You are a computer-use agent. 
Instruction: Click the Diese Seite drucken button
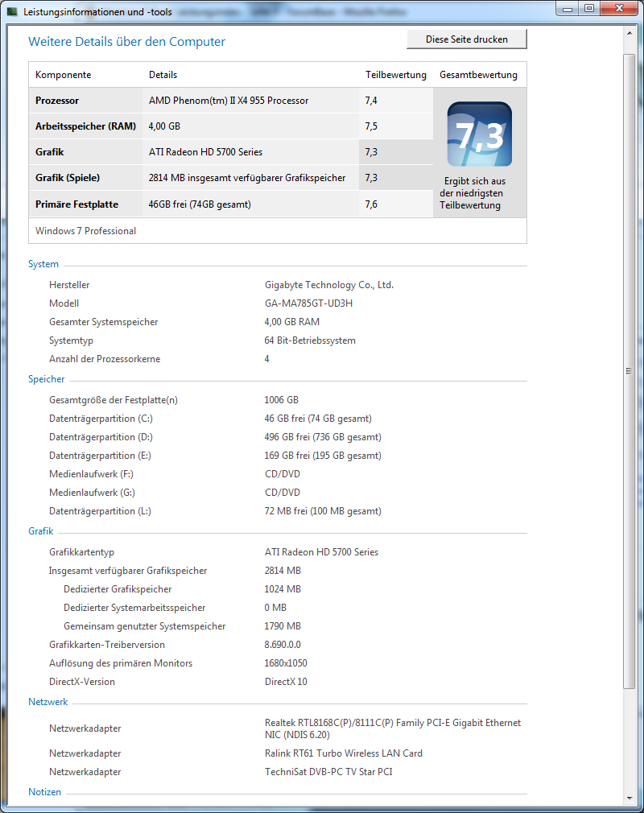point(467,39)
